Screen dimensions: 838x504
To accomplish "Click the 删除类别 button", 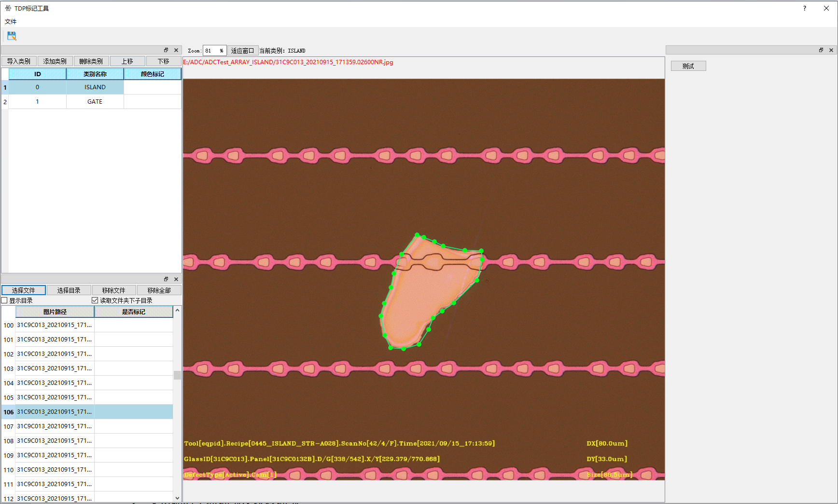I will (x=91, y=61).
